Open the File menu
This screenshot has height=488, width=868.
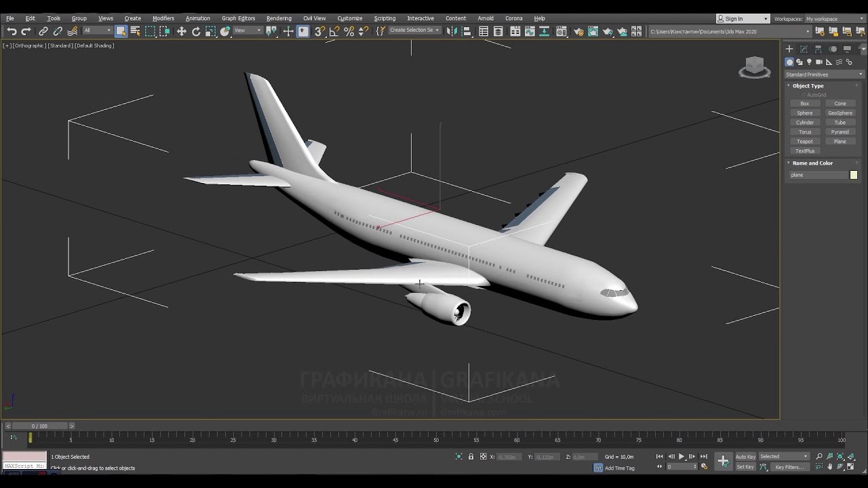coord(10,18)
